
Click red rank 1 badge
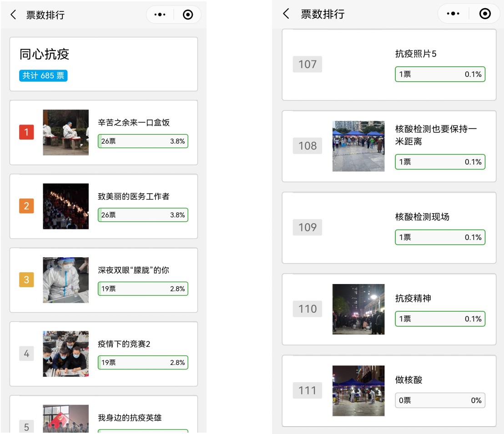point(26,132)
